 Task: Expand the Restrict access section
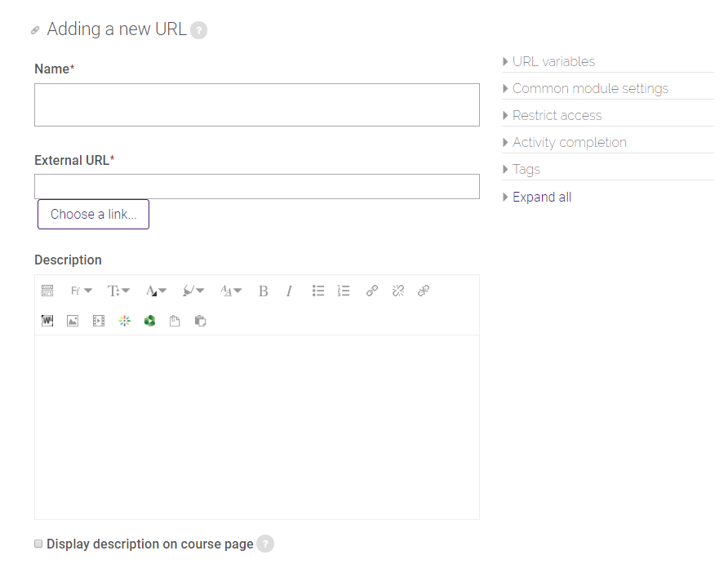tap(552, 115)
